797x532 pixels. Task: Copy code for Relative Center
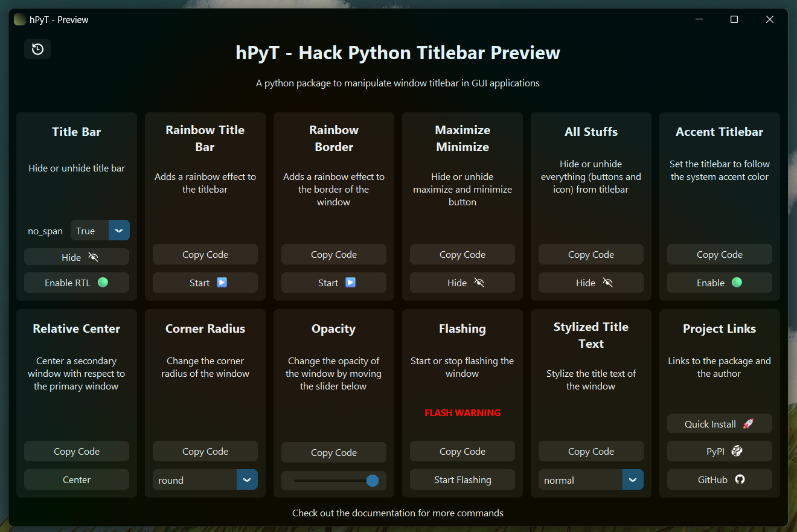(x=77, y=451)
